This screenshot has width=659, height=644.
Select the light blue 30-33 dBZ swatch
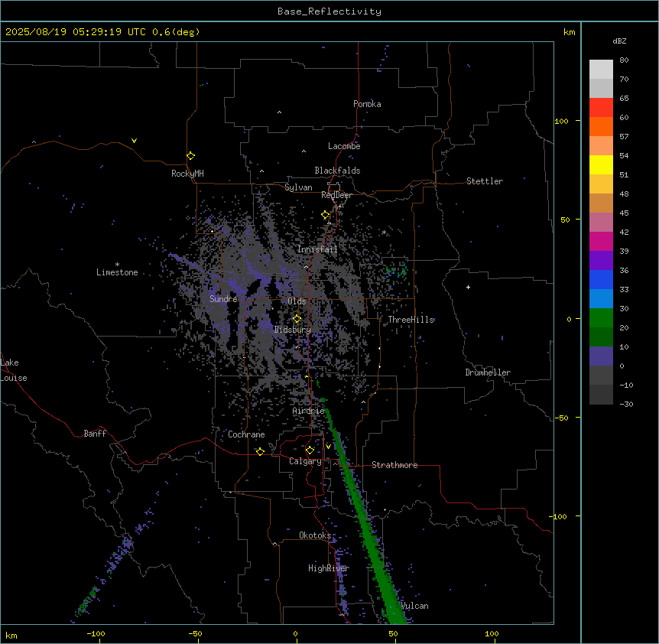click(601, 299)
